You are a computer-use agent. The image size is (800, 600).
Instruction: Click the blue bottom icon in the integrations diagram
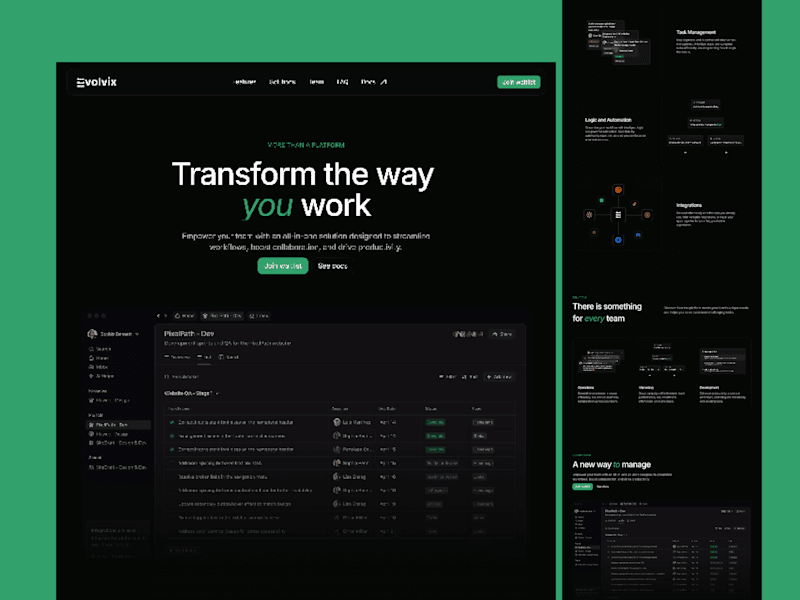tap(618, 240)
